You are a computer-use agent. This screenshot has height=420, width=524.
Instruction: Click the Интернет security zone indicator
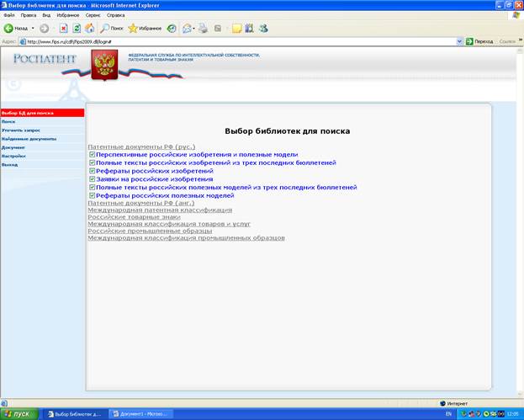[x=454, y=404]
